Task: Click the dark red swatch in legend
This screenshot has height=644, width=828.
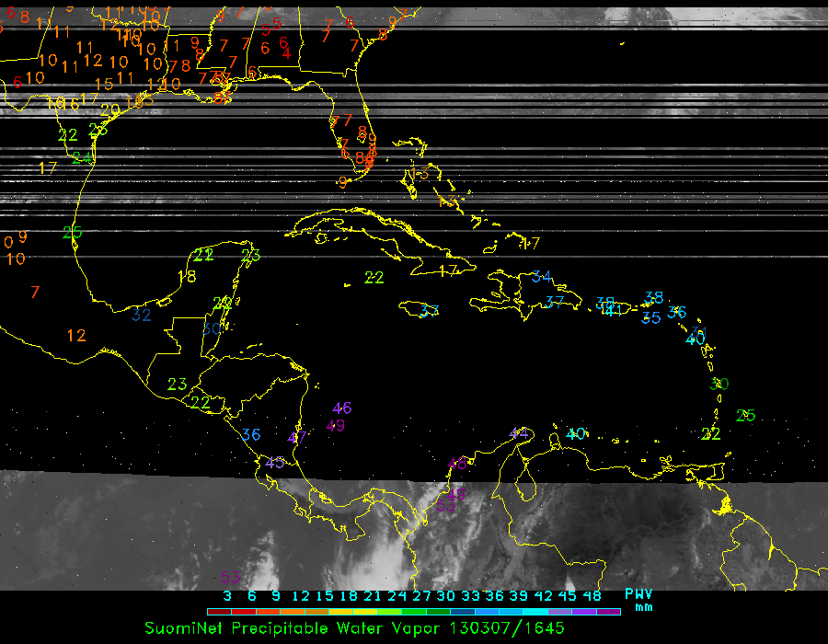Action: click(x=219, y=611)
